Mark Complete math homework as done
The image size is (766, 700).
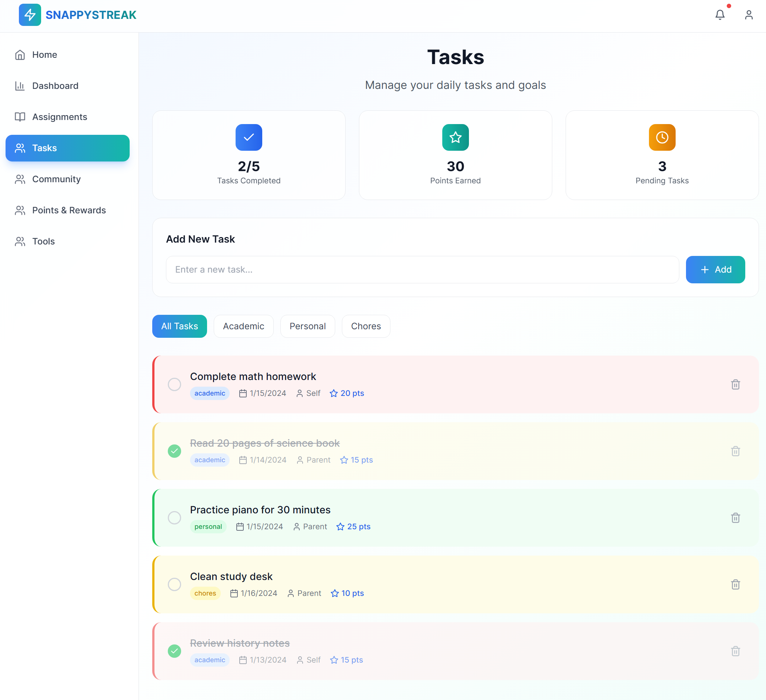[174, 384]
